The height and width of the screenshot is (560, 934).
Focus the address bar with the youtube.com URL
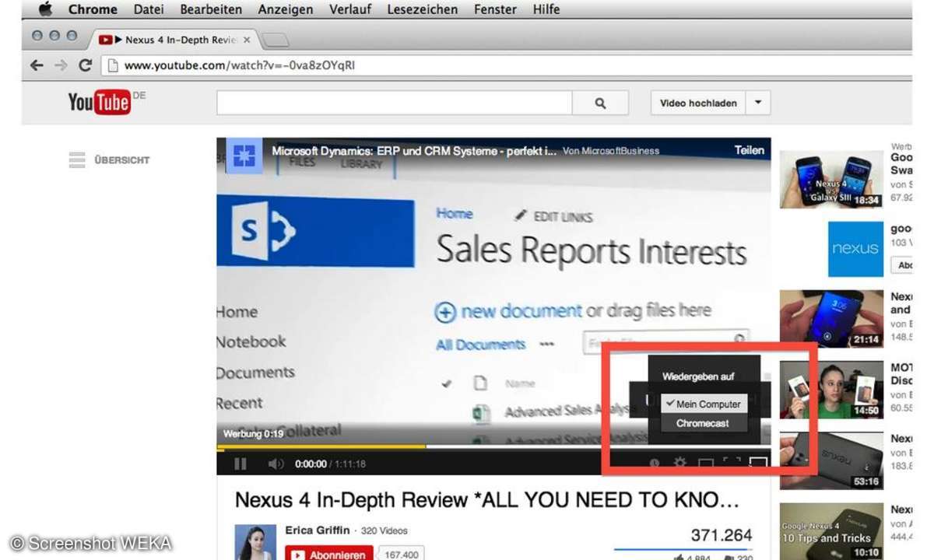[506, 65]
